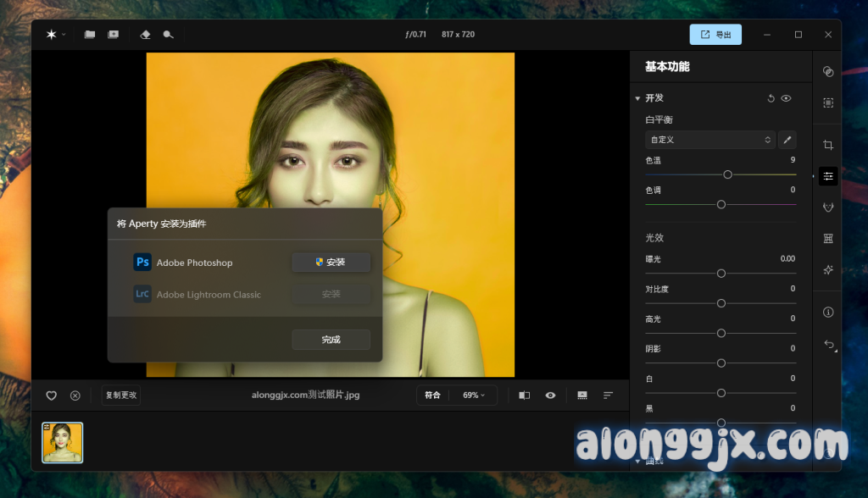Screen dimensions: 868x498
Task: Select the portrait thumbnail in filmstrip
Action: tap(63, 443)
